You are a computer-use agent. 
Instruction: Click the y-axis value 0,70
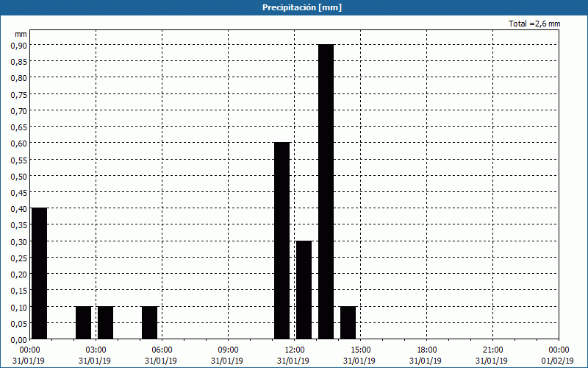[19, 111]
